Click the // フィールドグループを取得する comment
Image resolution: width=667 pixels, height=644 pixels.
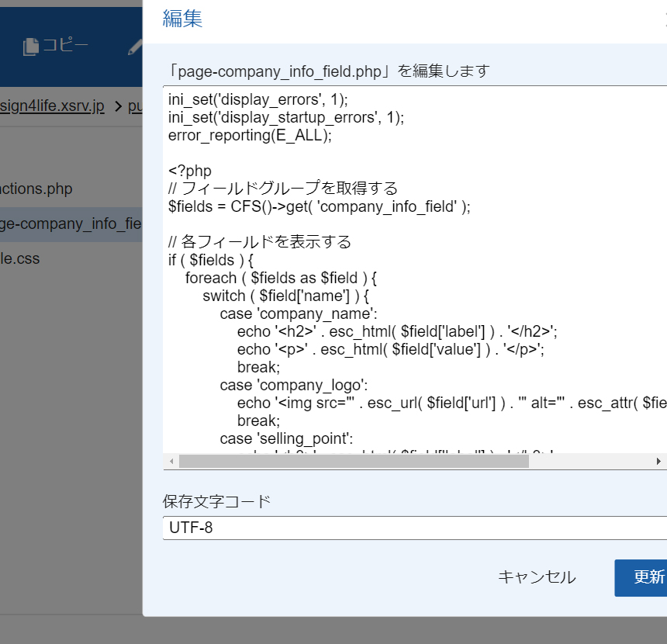283,189
